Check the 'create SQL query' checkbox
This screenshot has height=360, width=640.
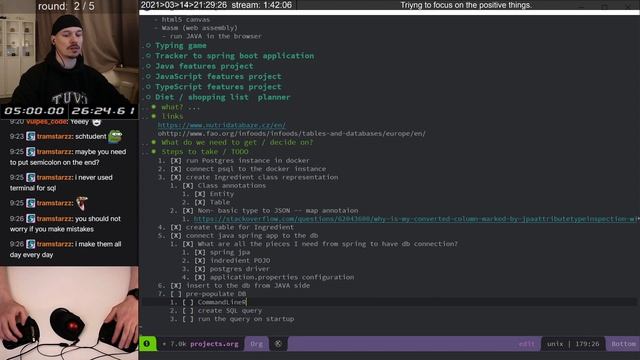click(x=188, y=311)
